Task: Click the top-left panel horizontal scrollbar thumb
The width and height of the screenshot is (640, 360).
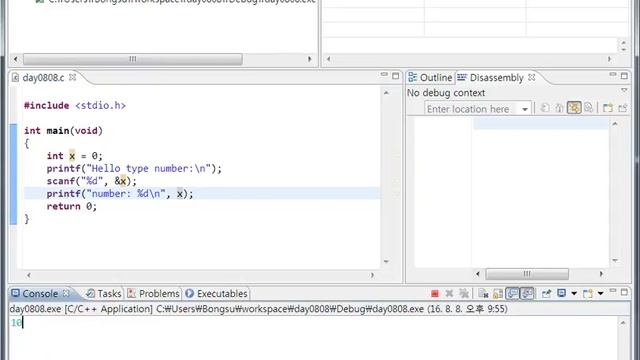Action: (133, 59)
